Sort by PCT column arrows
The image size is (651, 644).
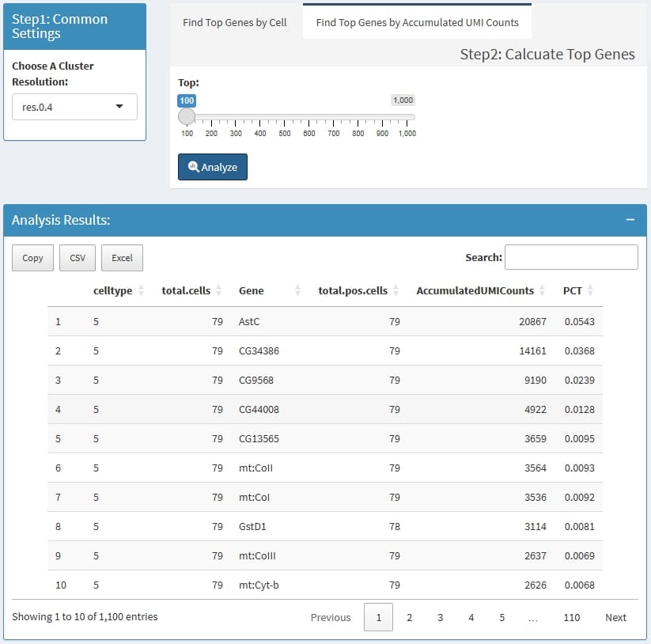591,290
